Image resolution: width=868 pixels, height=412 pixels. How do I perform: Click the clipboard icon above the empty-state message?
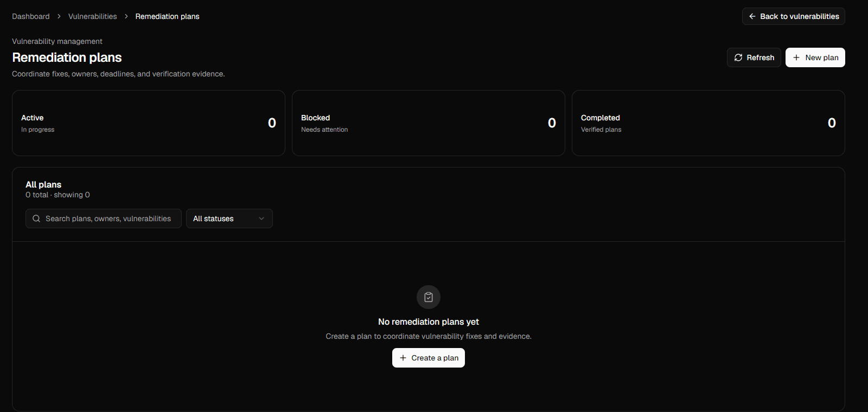point(429,297)
